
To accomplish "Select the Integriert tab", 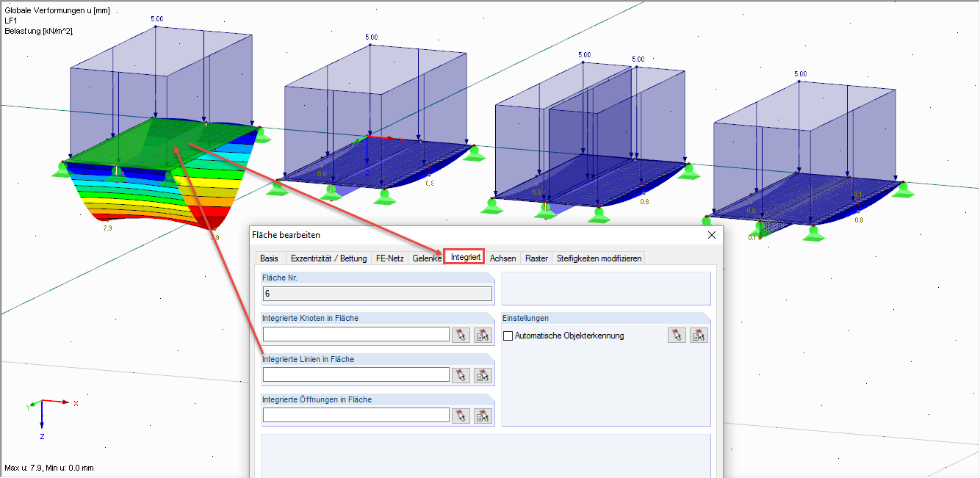I will [x=466, y=257].
